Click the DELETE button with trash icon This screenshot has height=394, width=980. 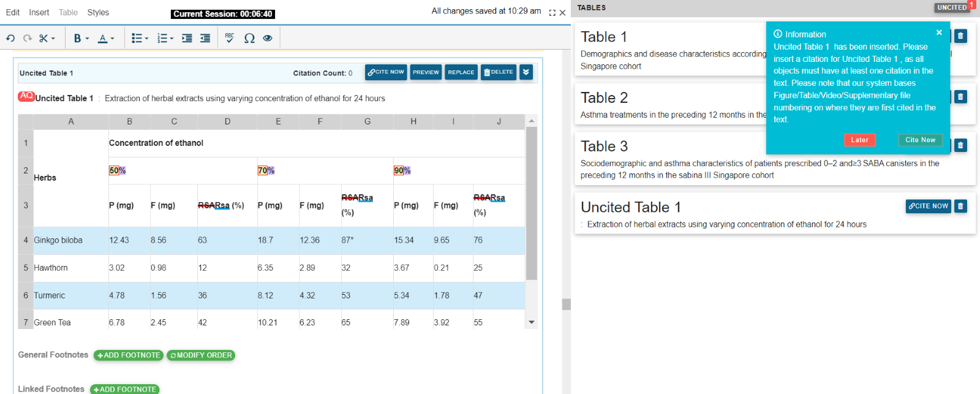click(499, 72)
